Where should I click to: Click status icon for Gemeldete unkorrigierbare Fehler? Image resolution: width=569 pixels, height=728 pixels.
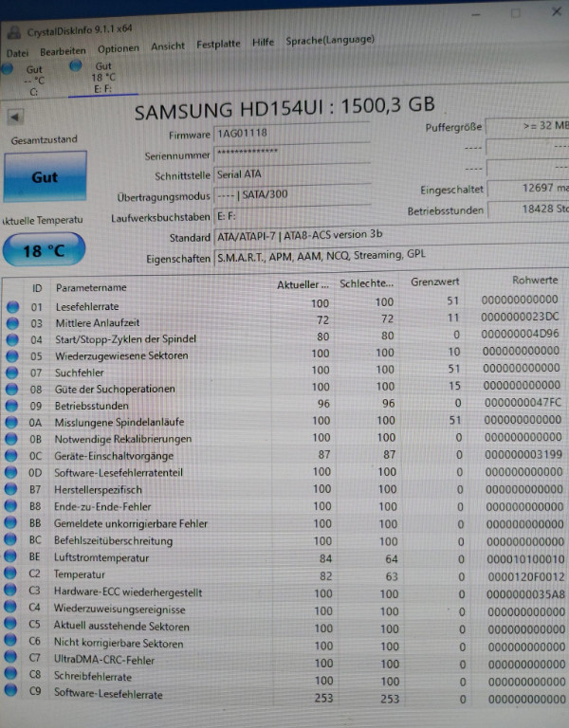coord(10,523)
